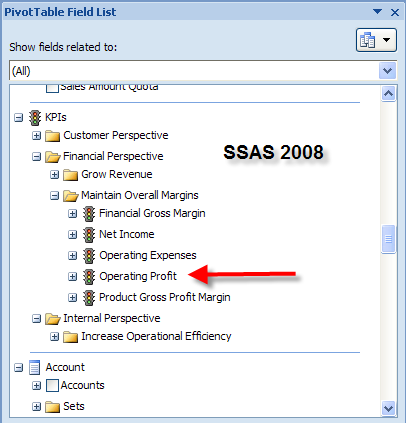Click the KPIs traffic light icon

pyautogui.click(x=35, y=118)
